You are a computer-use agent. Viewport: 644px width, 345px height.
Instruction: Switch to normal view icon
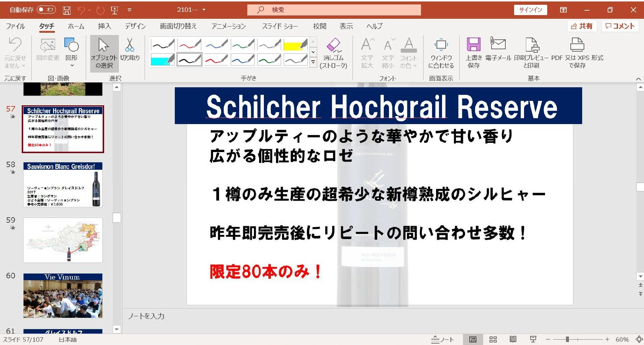(473, 339)
